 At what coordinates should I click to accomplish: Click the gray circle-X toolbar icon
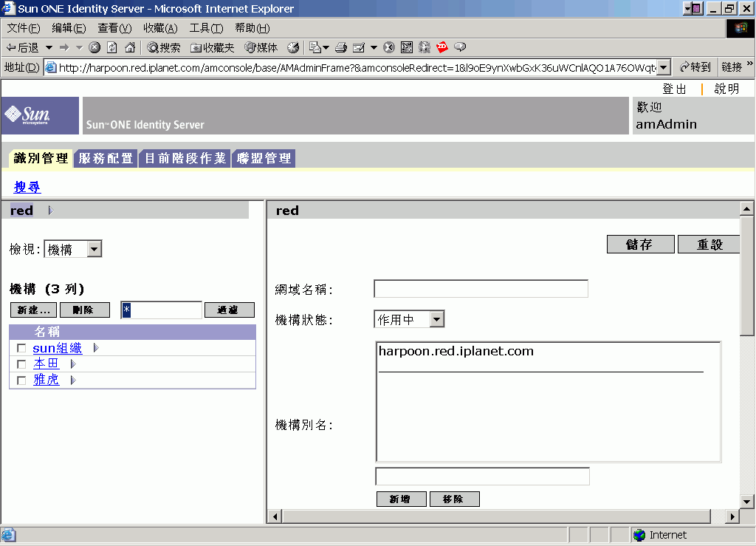[x=389, y=47]
